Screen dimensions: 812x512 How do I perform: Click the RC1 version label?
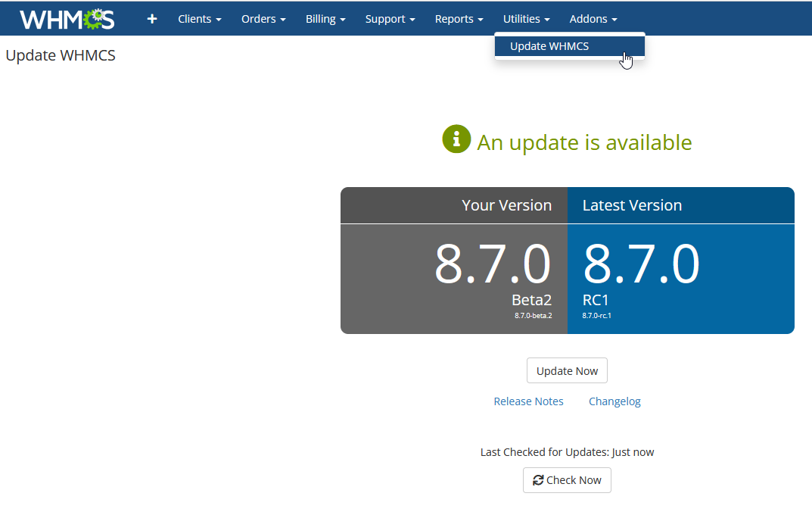click(x=596, y=300)
